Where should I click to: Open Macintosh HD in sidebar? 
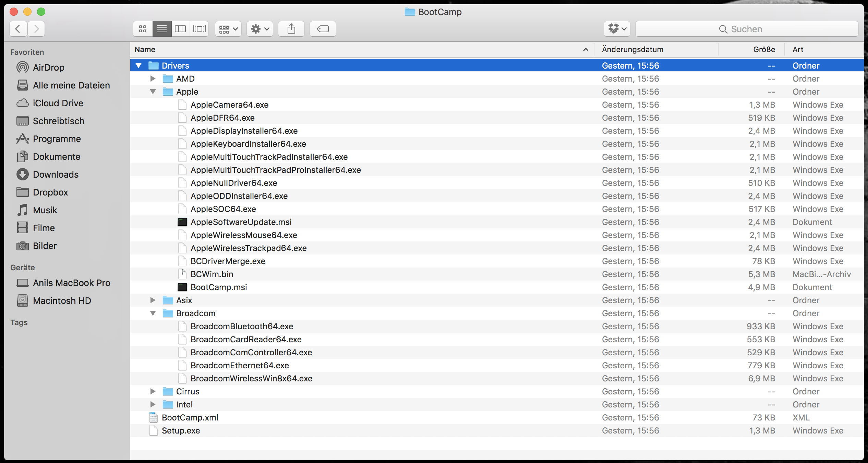click(62, 301)
